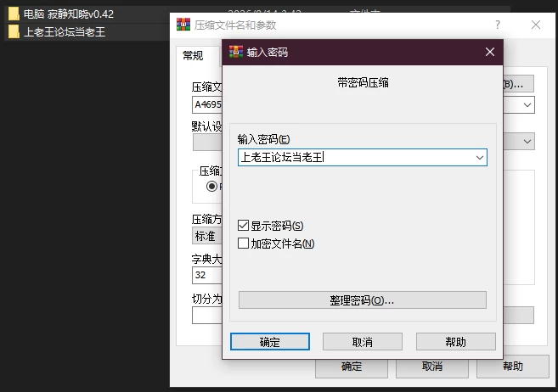Open the 整理密码(O)... button
558x392 pixels.
click(x=363, y=300)
